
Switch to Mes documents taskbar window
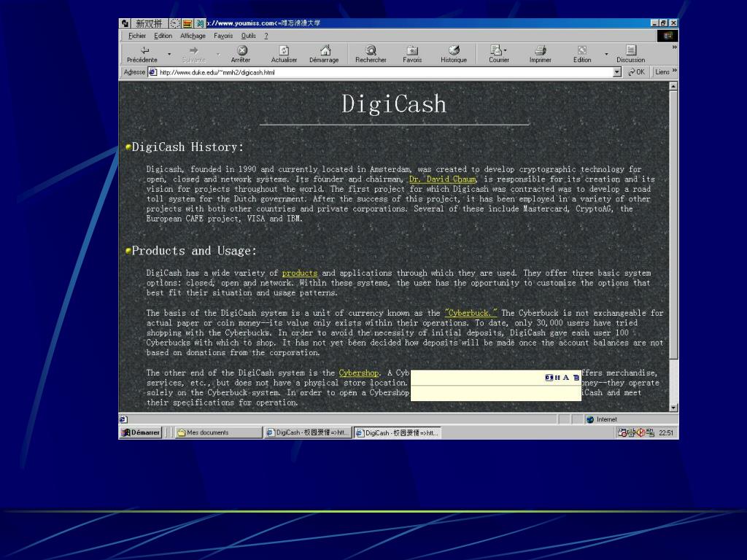click(218, 432)
